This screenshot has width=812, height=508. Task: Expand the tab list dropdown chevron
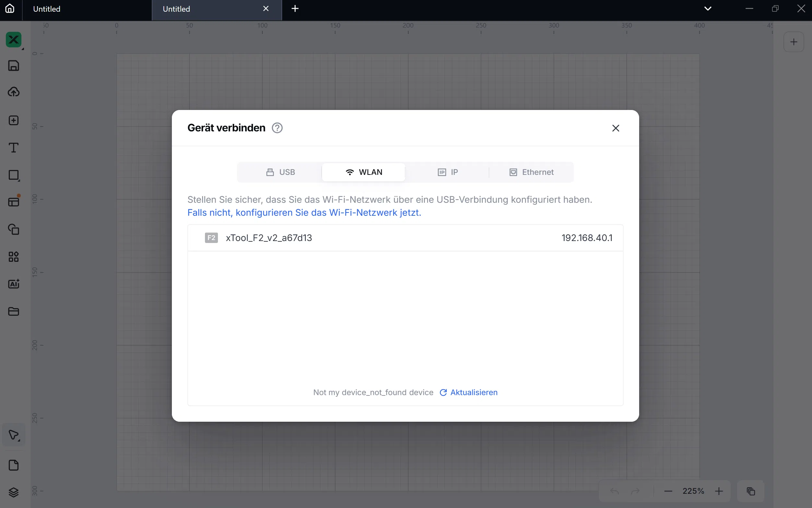tap(708, 8)
